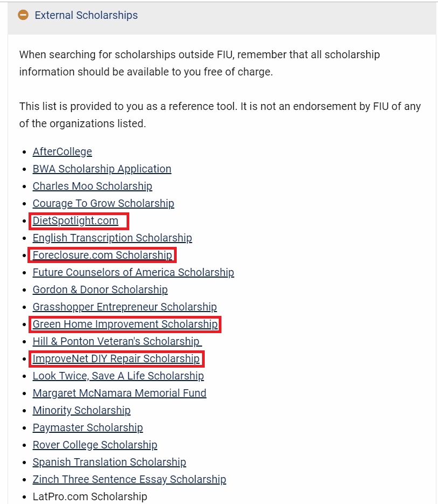
Task: Open Zinch Three Sentence Essay Scholarship
Action: [x=129, y=479]
